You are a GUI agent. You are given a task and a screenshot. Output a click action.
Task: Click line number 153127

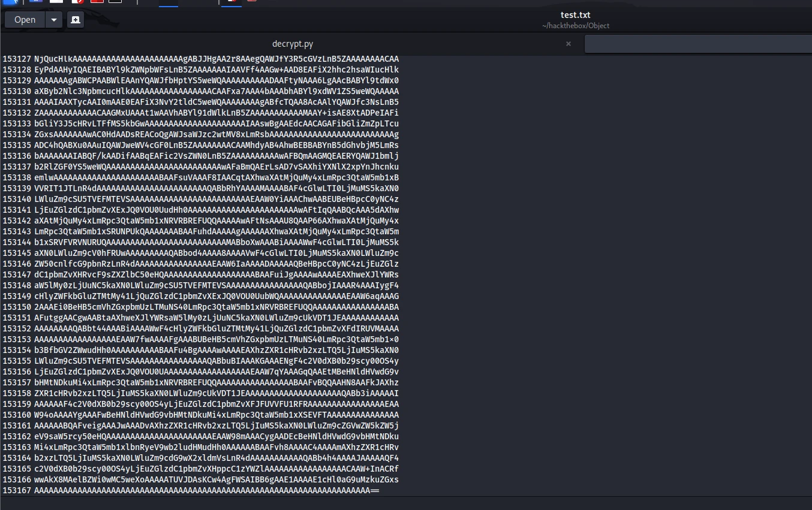point(17,59)
